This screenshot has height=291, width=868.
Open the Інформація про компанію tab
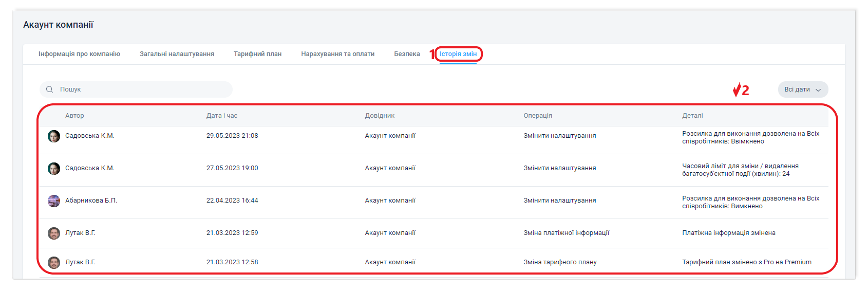pos(79,54)
